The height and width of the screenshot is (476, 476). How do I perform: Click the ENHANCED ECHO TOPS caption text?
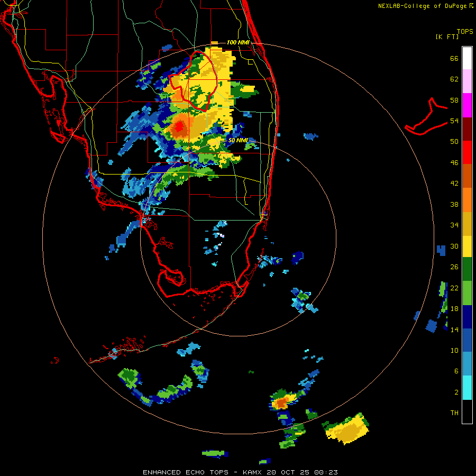[186, 472]
